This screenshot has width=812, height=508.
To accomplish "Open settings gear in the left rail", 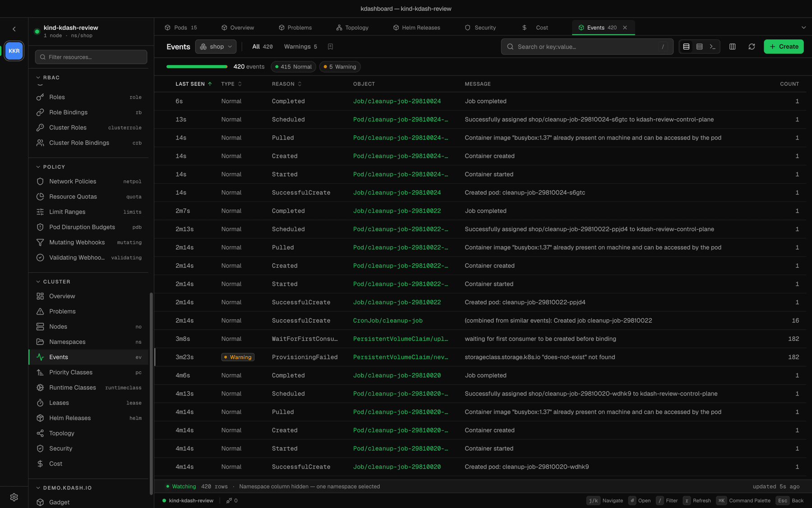I will [x=14, y=497].
